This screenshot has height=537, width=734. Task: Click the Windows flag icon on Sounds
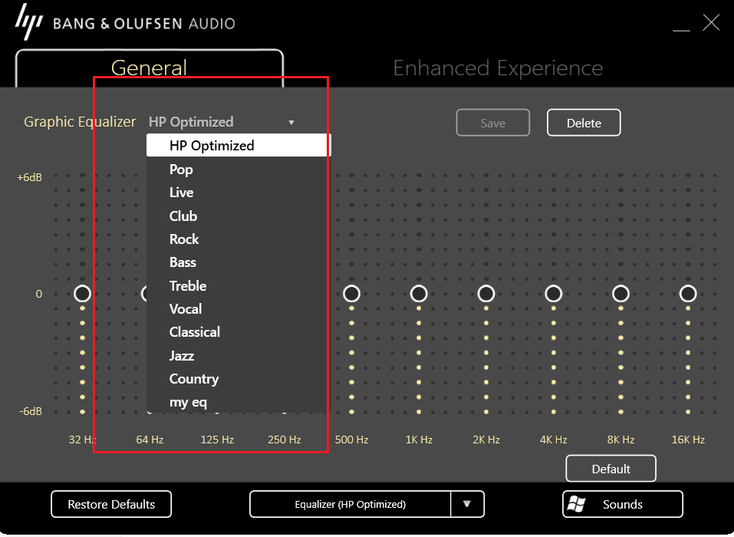click(x=576, y=504)
